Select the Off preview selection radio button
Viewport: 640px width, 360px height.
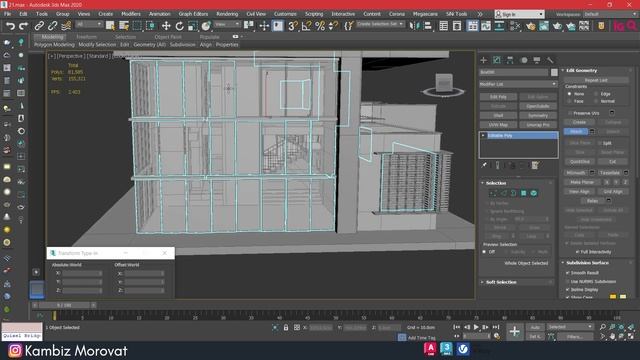coord(484,252)
